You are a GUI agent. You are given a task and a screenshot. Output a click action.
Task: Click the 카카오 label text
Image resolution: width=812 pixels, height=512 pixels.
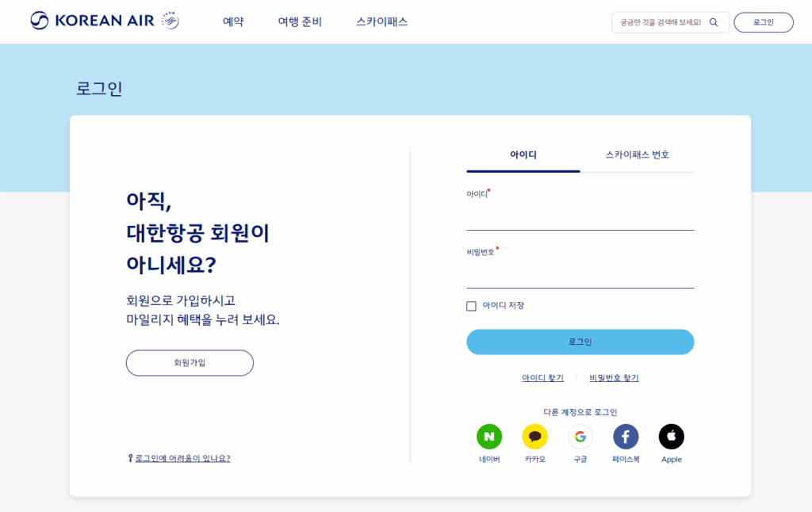coord(535,459)
